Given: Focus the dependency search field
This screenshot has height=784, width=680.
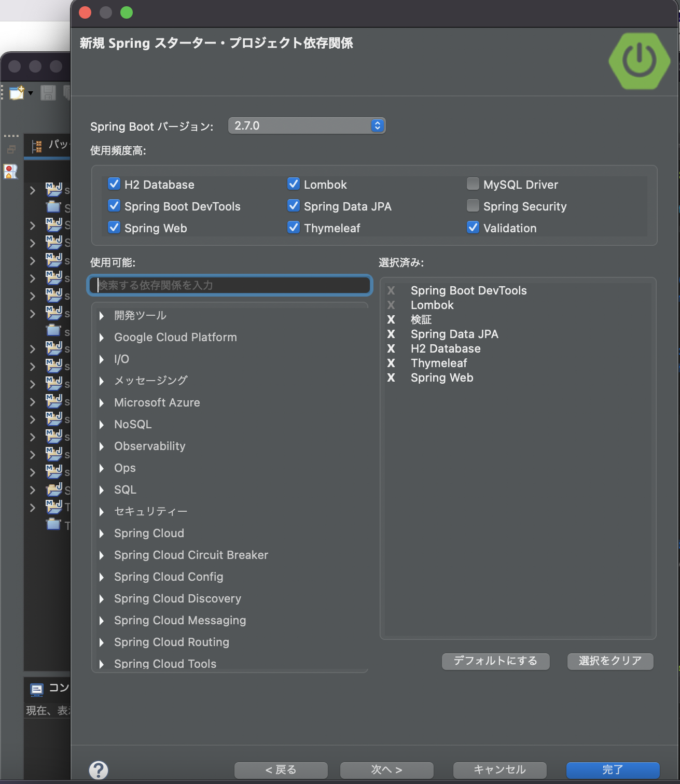Looking at the screenshot, I should [230, 285].
